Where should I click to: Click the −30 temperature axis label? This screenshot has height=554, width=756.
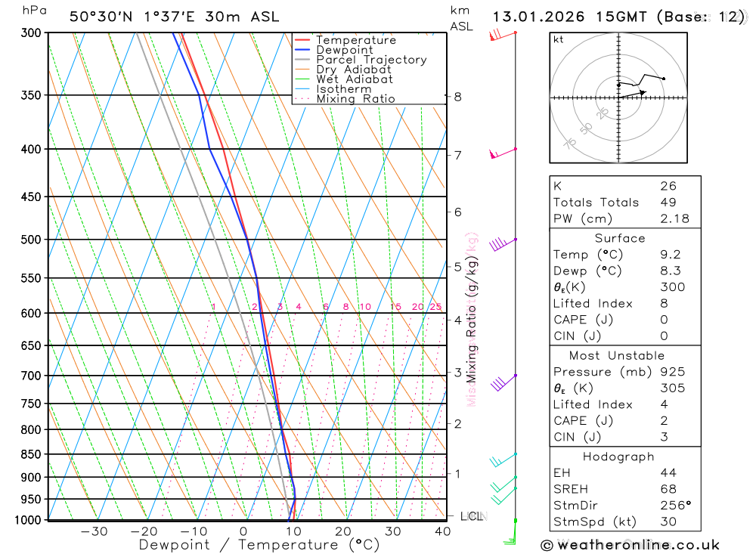94,531
